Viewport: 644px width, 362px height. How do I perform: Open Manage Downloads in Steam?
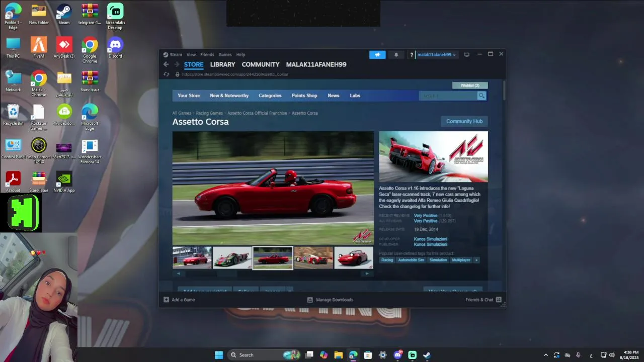tap(330, 300)
